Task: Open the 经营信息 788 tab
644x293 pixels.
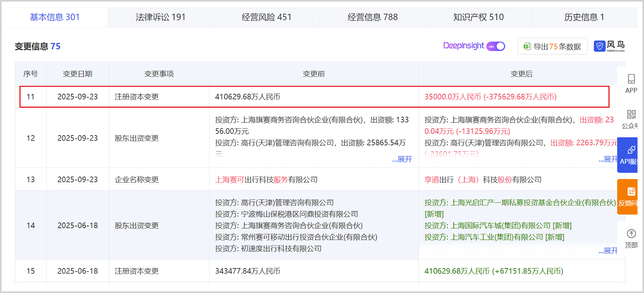Action: click(x=372, y=17)
